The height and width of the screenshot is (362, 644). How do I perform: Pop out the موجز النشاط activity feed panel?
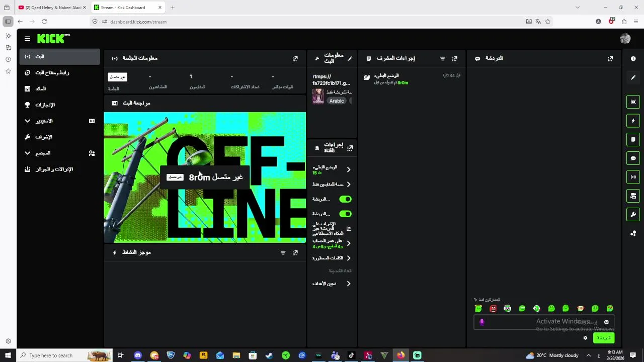tap(295, 252)
